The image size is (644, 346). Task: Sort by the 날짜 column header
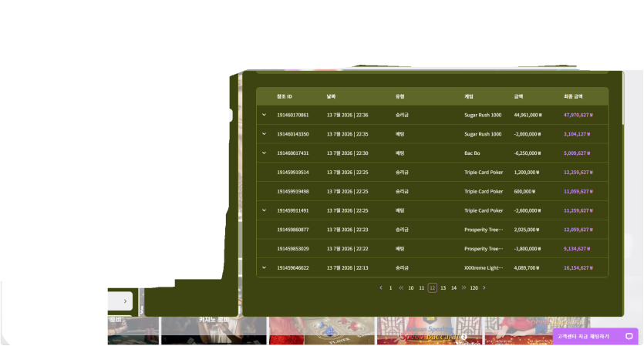(331, 96)
